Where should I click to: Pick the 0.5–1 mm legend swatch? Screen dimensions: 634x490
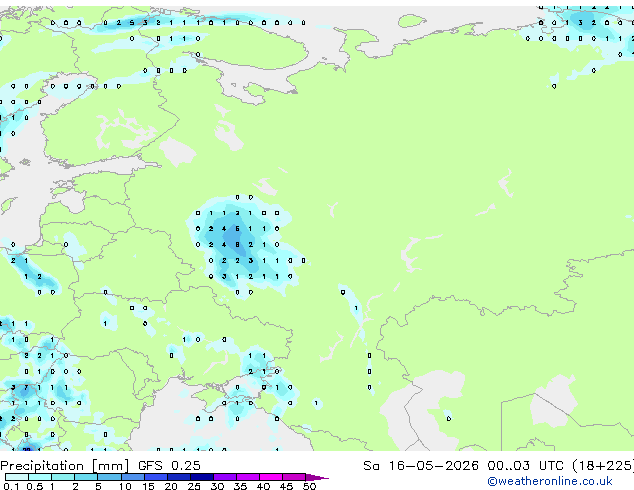(x=40, y=477)
